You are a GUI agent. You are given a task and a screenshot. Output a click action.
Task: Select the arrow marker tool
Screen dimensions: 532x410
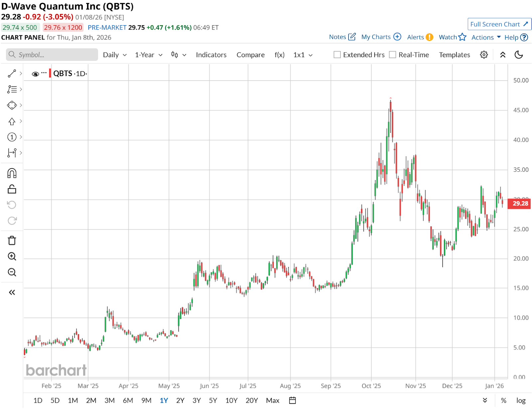click(12, 121)
